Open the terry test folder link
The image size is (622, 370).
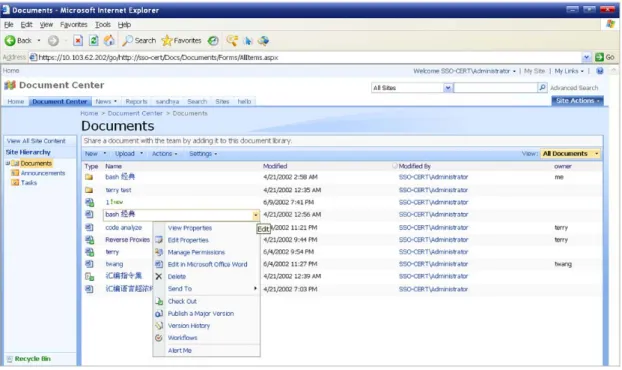pos(118,190)
